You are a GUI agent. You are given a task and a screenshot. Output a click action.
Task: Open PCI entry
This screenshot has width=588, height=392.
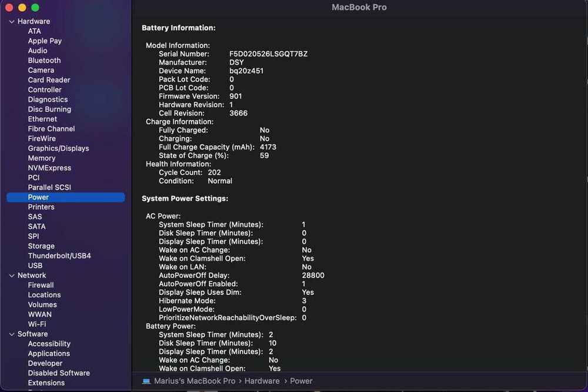tap(34, 178)
